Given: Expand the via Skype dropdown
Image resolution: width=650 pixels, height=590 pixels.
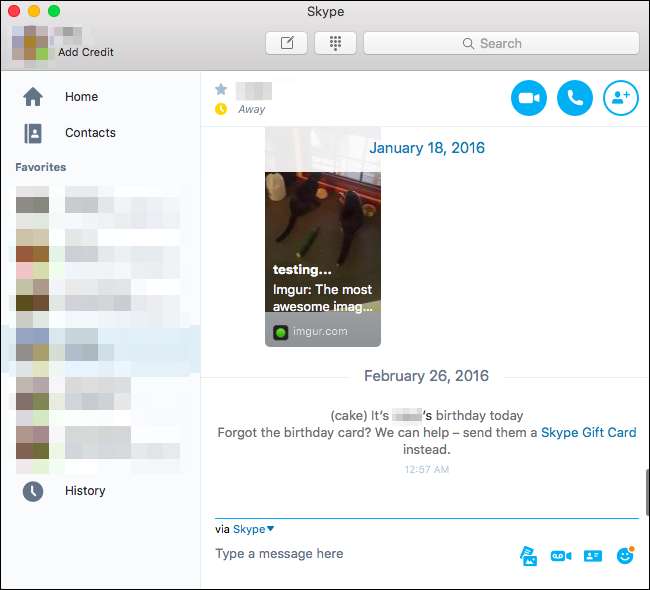Looking at the screenshot, I should (x=253, y=529).
